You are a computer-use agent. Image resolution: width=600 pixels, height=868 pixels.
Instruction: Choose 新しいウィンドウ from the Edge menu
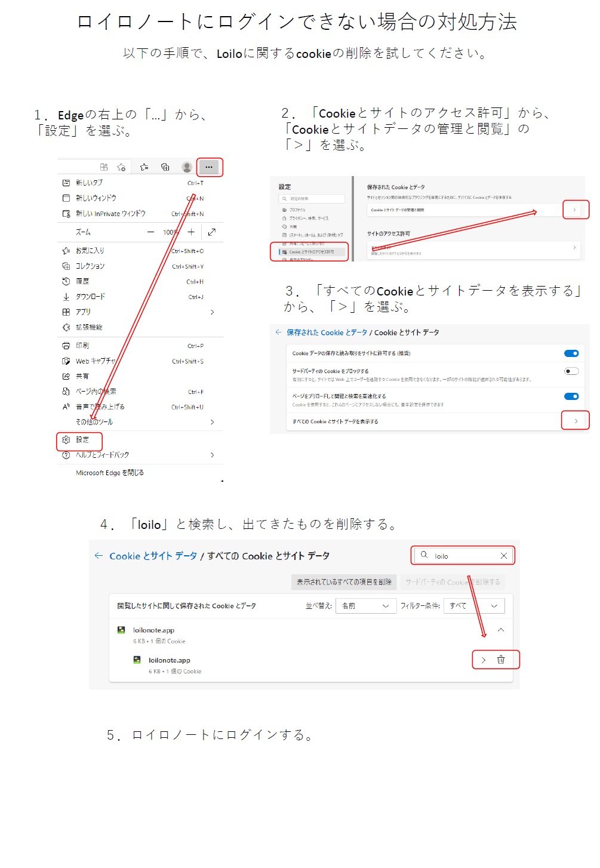140,198
